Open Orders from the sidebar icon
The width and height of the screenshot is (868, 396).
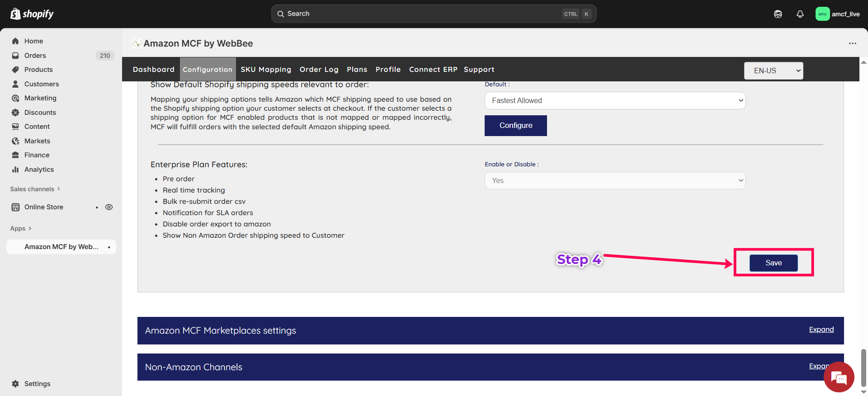pos(15,56)
